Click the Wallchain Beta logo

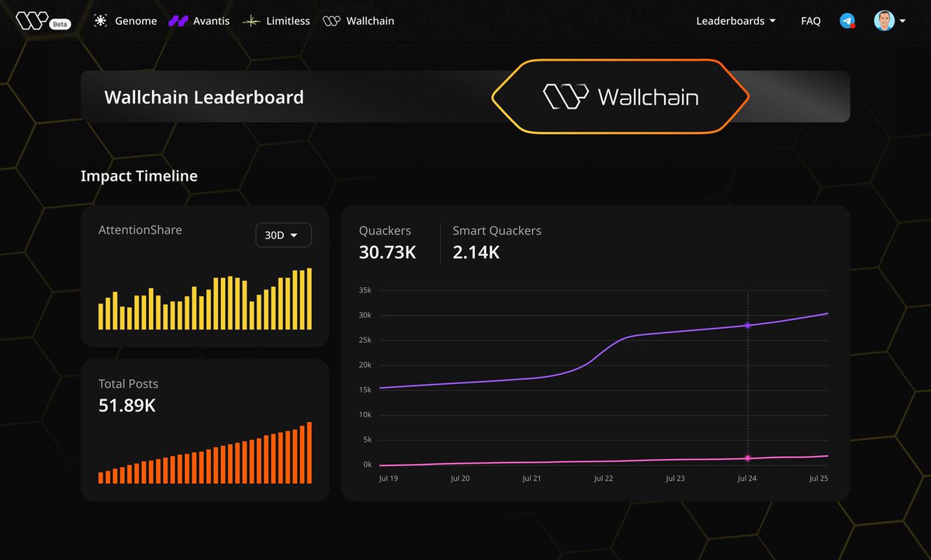point(42,21)
